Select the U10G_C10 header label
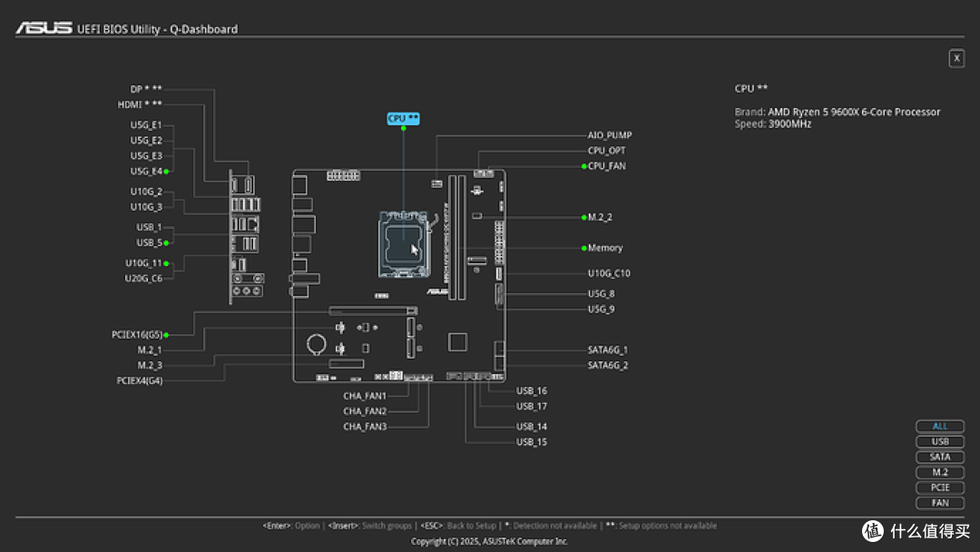 [609, 273]
